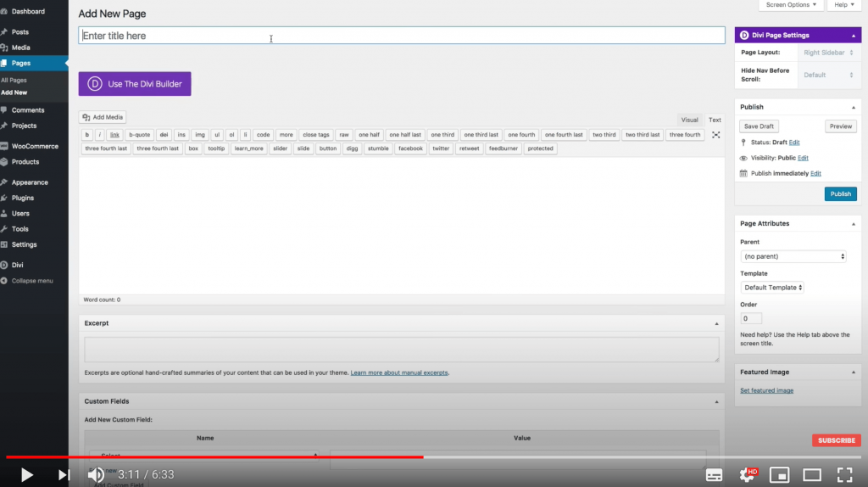Insert bold tag with b button

[87, 135]
